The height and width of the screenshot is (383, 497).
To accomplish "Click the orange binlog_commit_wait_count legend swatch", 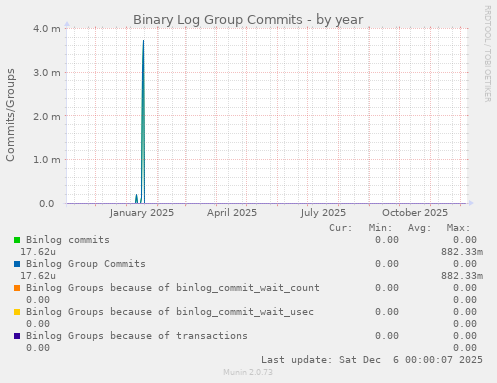I will (17, 288).
